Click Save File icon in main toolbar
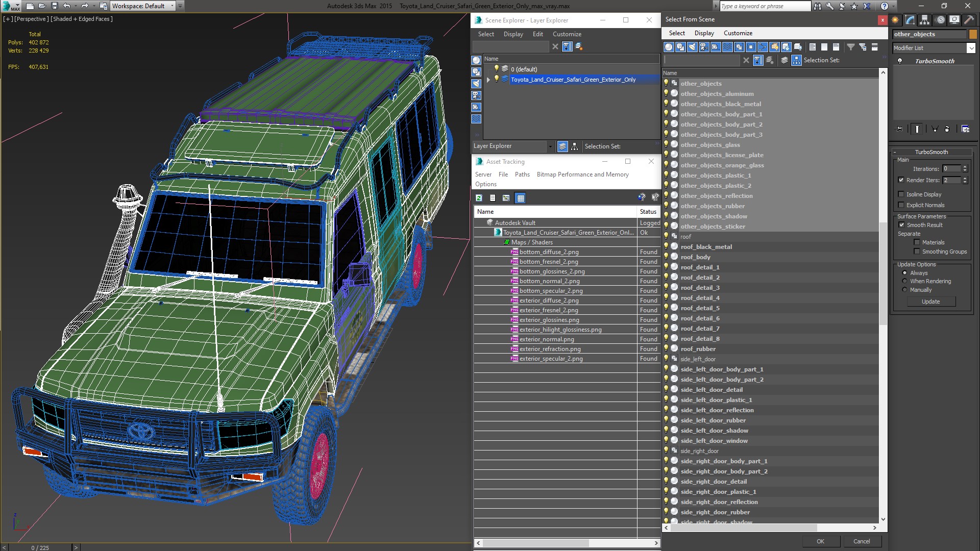This screenshot has width=980, height=551. coord(55,6)
